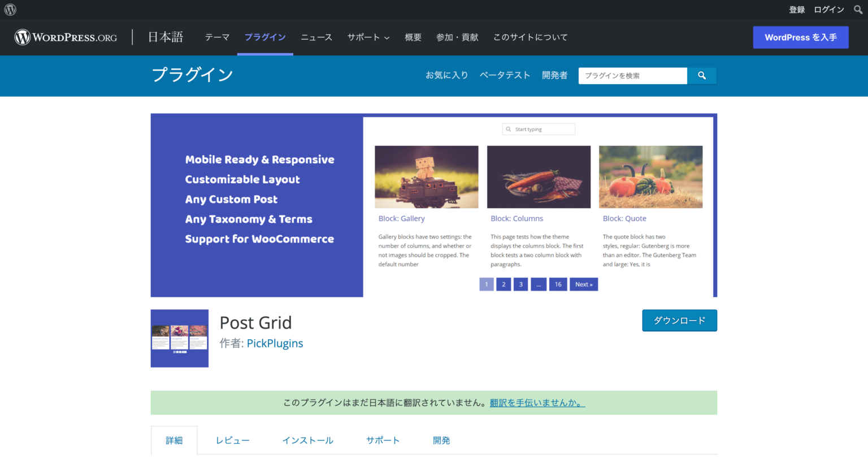
Task: Open the お気に入り link
Action: [x=447, y=75]
